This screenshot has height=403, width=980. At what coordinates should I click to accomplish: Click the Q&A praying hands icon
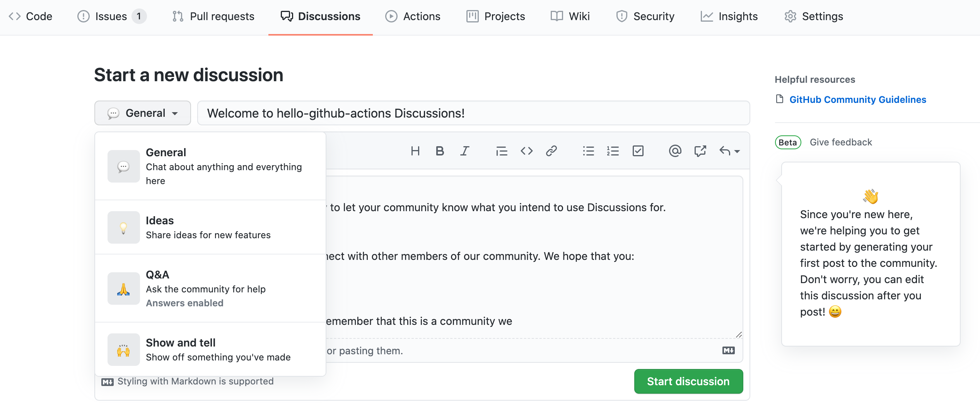[x=123, y=289]
